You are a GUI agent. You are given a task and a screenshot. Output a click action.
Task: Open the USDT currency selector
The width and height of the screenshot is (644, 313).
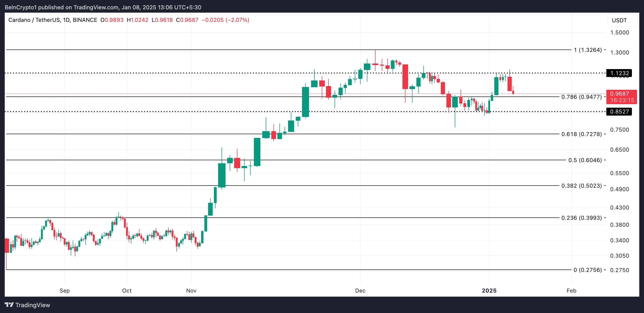click(x=619, y=20)
